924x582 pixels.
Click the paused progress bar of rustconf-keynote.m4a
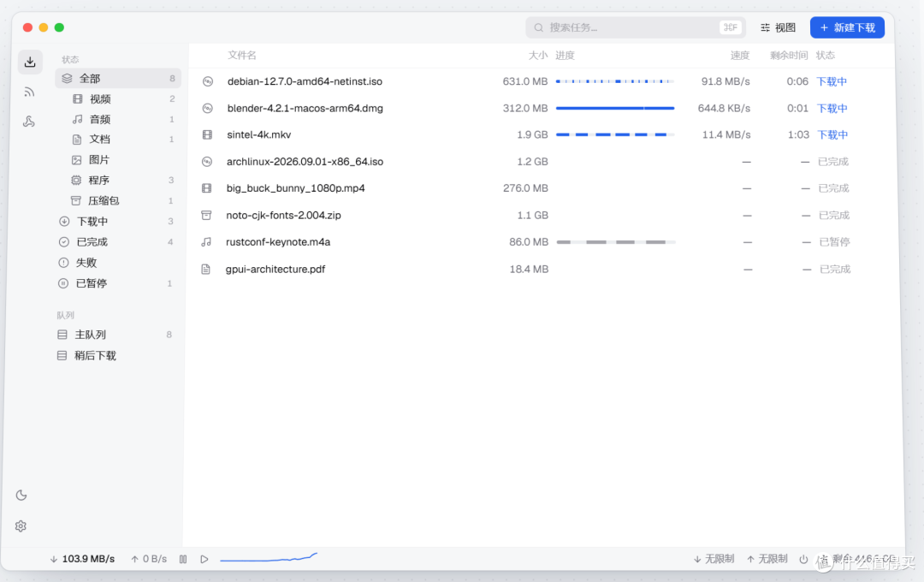pos(616,241)
